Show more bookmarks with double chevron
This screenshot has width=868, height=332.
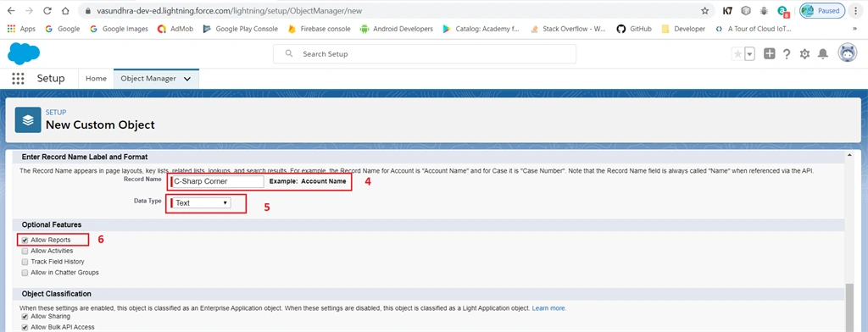(854, 29)
